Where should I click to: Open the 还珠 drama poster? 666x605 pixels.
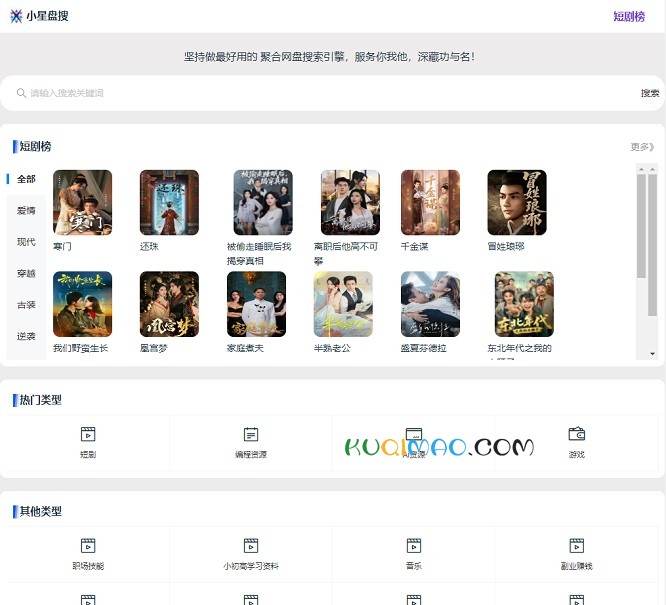169,203
